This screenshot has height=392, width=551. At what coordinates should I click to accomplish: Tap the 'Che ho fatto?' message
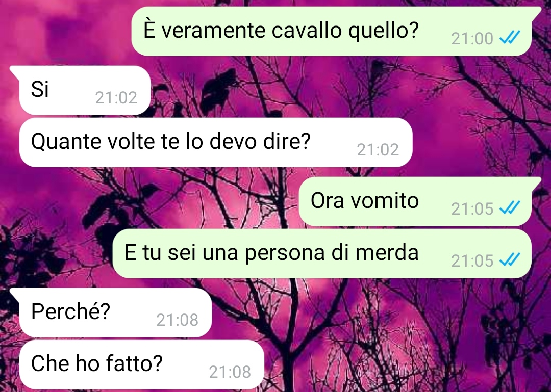[x=142, y=364]
